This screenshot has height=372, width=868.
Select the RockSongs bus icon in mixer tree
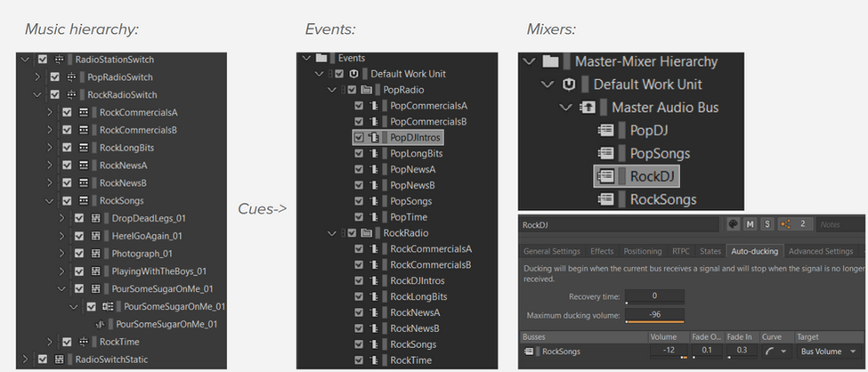pyautogui.click(x=607, y=198)
